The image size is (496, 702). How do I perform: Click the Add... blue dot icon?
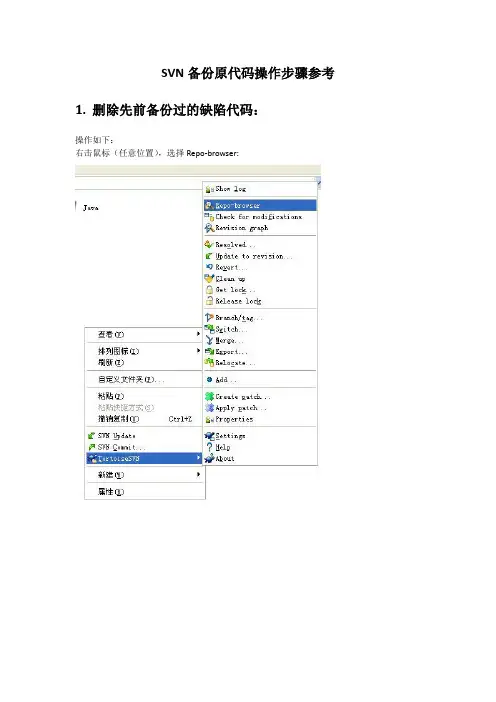209,380
